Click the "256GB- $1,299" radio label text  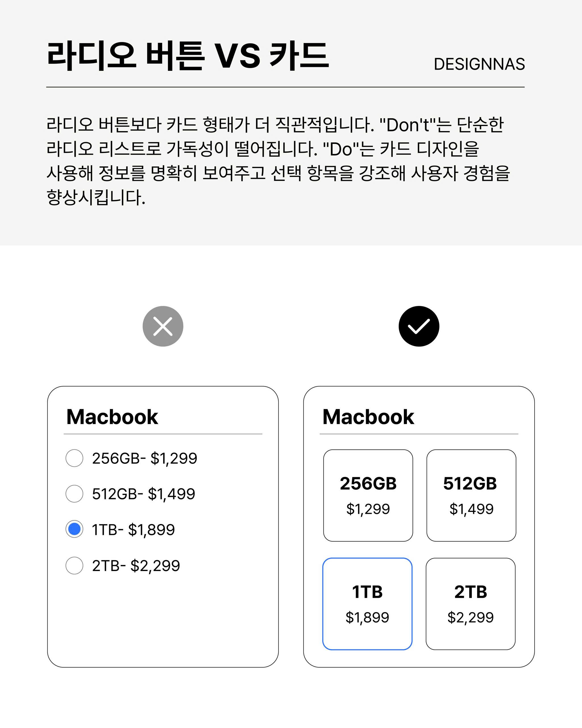point(144,458)
